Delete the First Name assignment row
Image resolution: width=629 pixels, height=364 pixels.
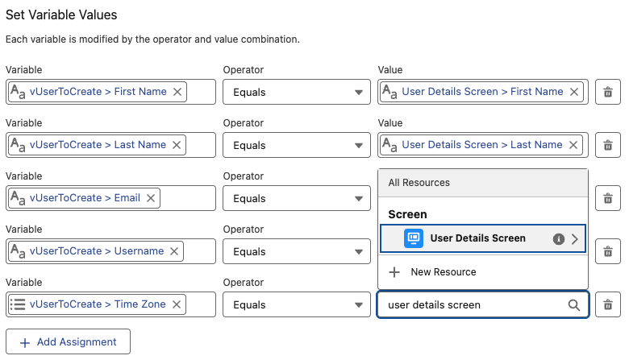click(x=607, y=92)
